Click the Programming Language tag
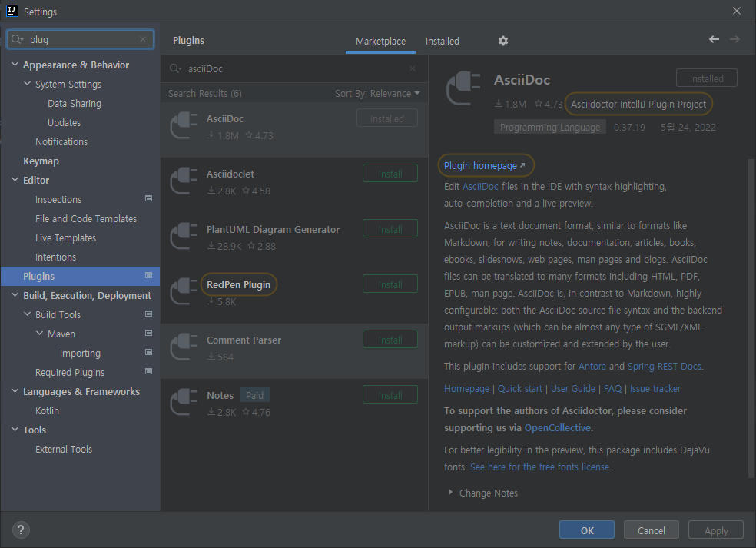The width and height of the screenshot is (756, 548). pos(549,128)
